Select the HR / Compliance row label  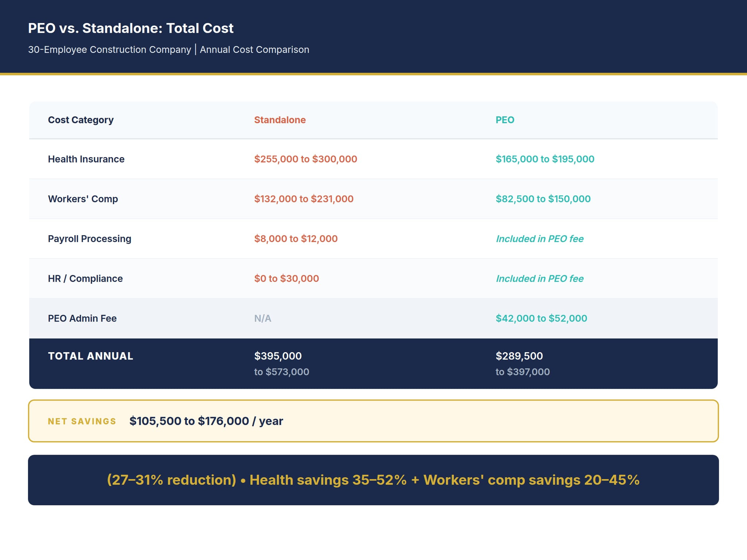pyautogui.click(x=85, y=278)
